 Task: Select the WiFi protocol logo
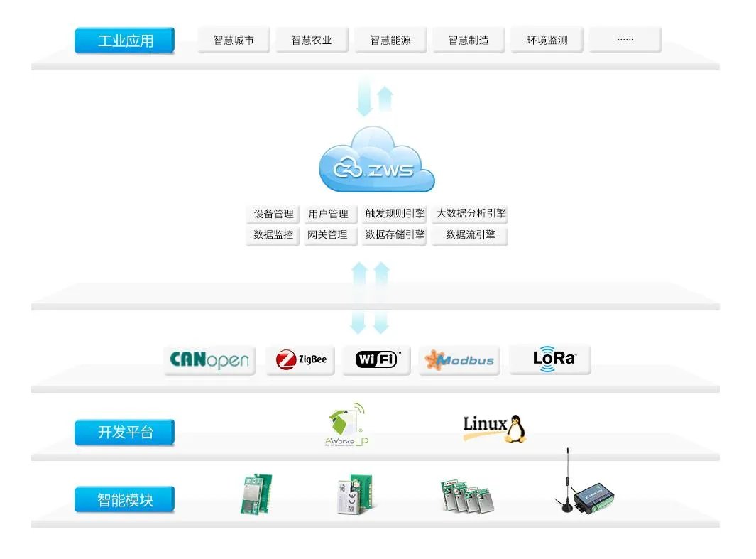(x=376, y=360)
